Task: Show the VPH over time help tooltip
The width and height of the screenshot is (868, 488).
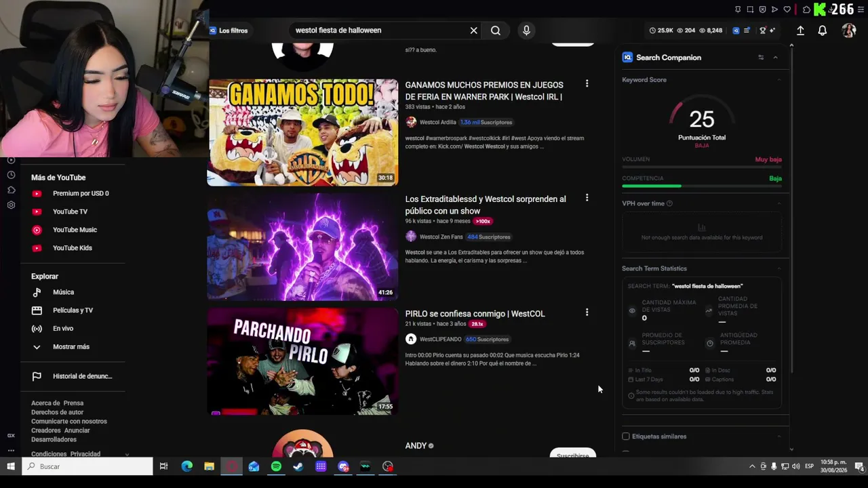Action: pos(669,203)
